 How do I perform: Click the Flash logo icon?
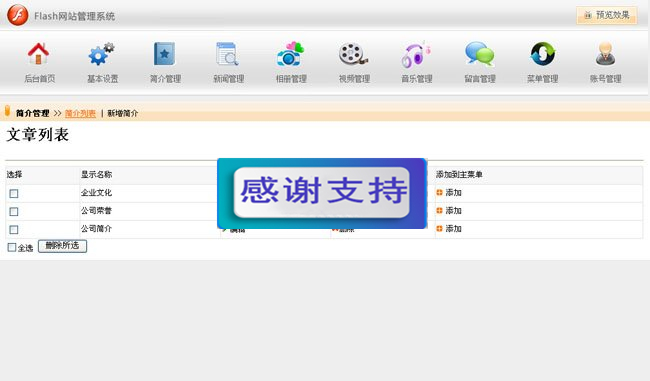pyautogui.click(x=18, y=15)
